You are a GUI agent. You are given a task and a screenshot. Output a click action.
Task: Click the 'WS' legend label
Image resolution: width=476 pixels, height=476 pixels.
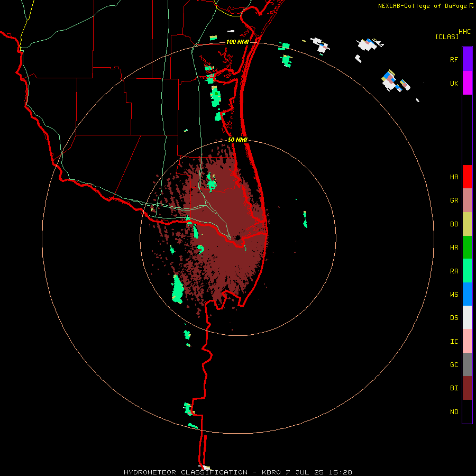tap(454, 295)
